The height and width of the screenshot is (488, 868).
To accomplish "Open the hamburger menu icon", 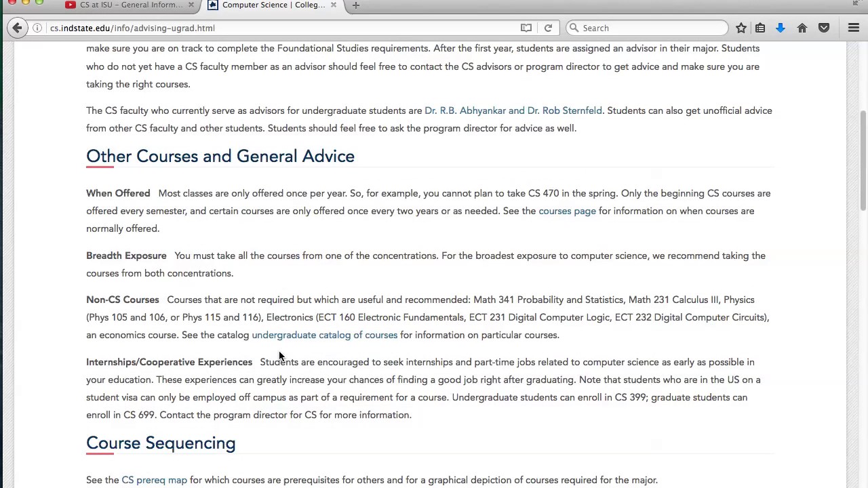I will click(x=854, y=28).
